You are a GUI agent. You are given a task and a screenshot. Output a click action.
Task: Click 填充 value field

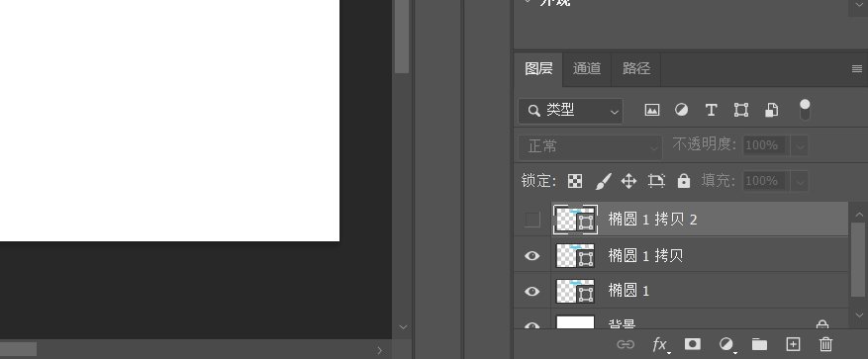pos(767,181)
